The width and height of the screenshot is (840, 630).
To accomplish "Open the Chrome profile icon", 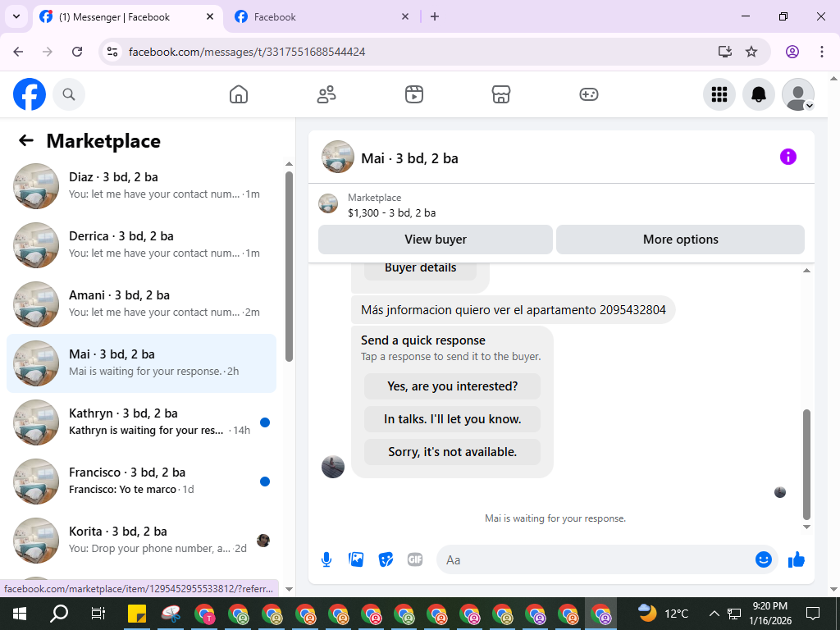I will click(792, 52).
